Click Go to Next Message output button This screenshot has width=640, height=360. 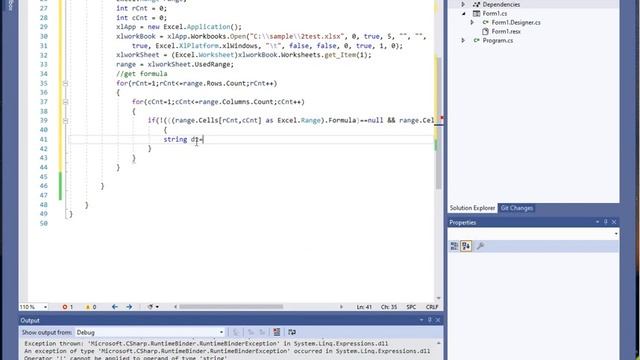[262, 332]
